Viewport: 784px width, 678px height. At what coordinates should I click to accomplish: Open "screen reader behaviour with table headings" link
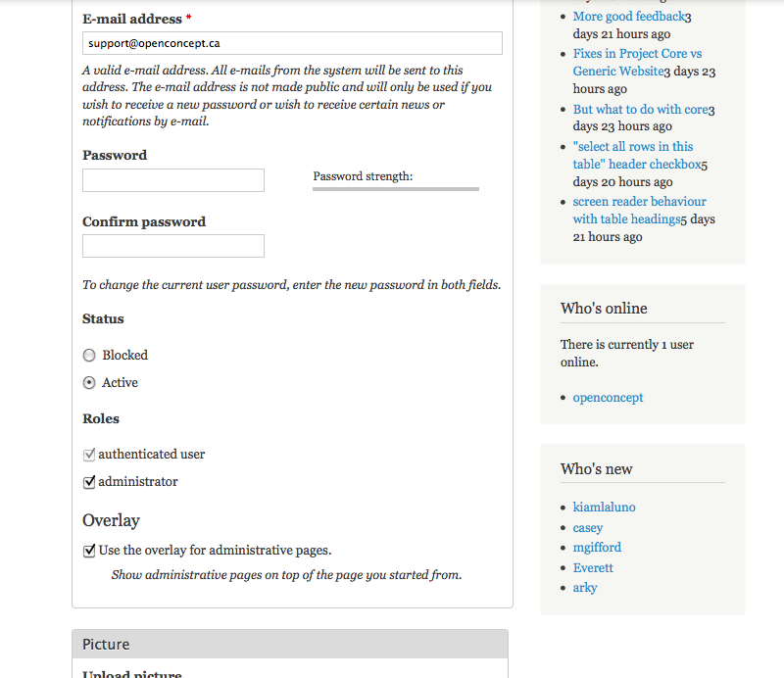point(639,202)
